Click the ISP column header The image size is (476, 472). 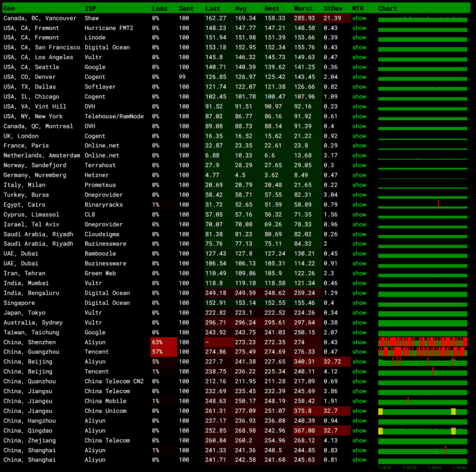(x=91, y=8)
